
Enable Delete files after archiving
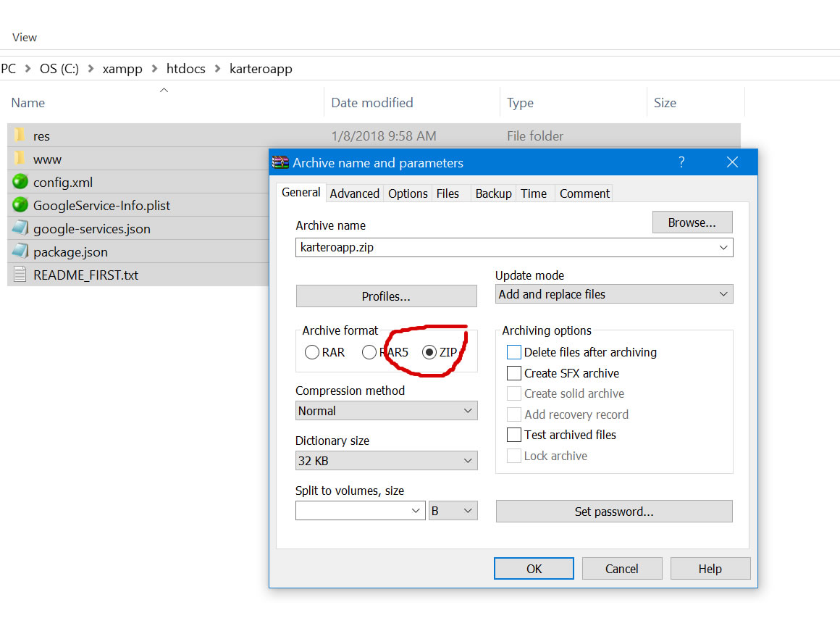514,352
